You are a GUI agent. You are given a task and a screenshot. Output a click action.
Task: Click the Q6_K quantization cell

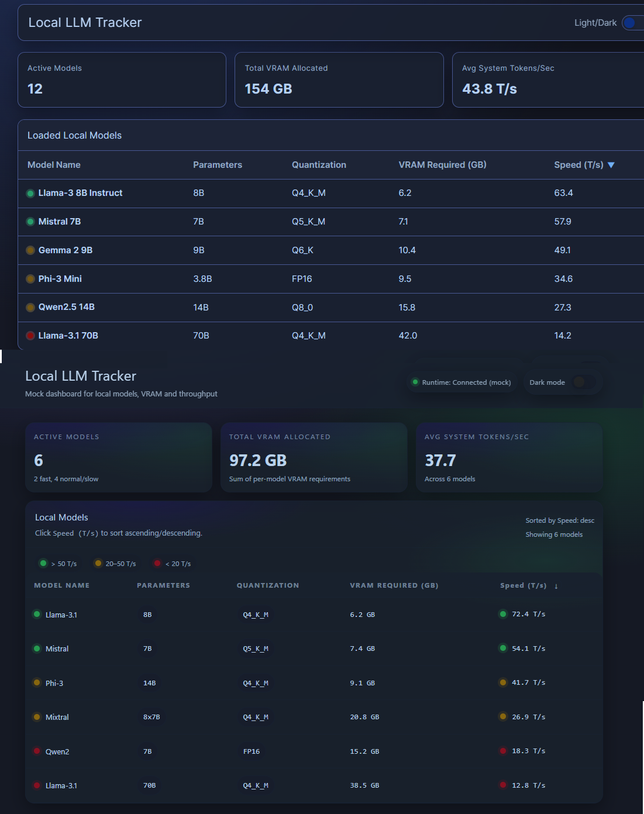point(302,250)
